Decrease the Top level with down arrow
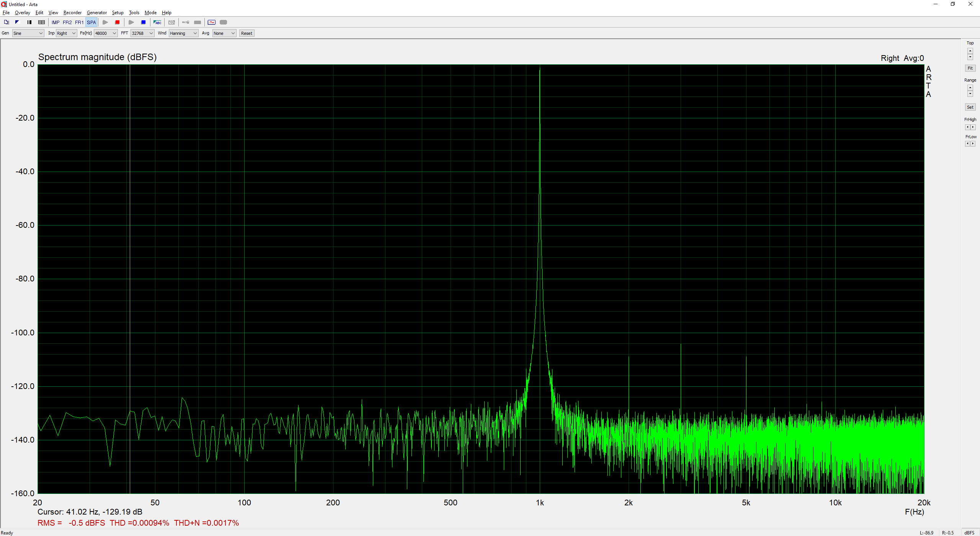The width and height of the screenshot is (980, 536). [x=970, y=57]
